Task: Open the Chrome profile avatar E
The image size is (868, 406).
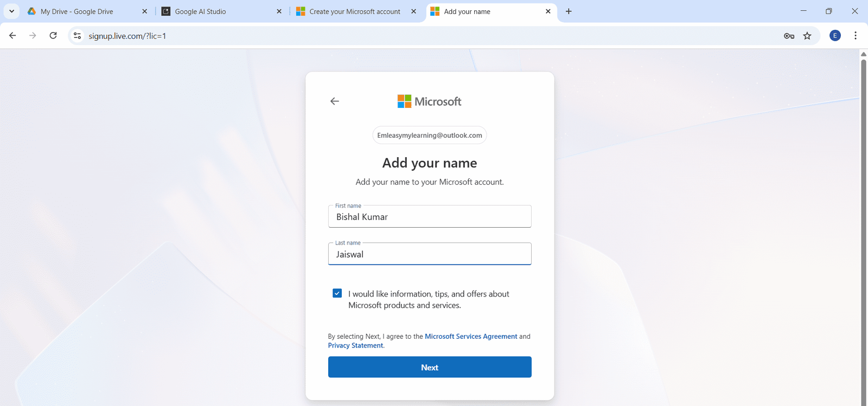Action: pyautogui.click(x=835, y=36)
